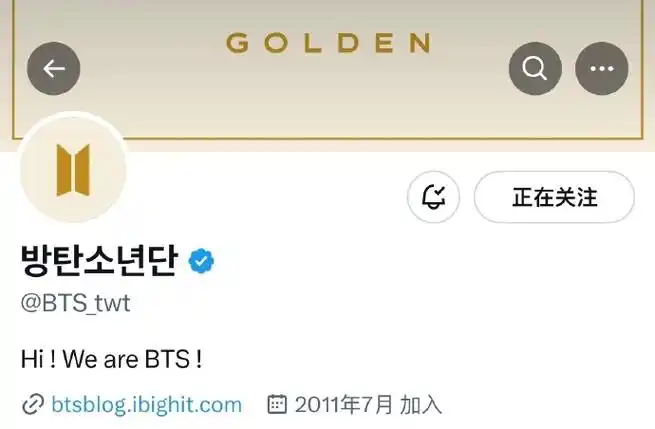Screen dimensions: 655x429
Task: Open the gold BTS logo profile avatar
Action: 73,170
